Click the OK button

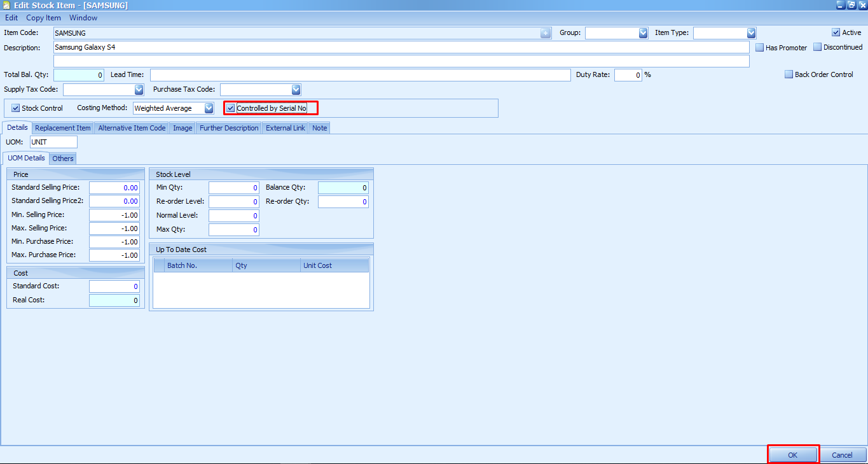tap(792, 455)
